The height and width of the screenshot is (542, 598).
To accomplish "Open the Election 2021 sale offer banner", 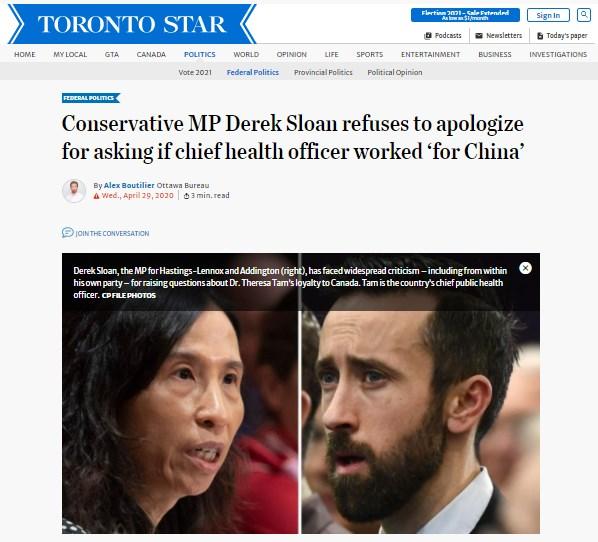I will pos(465,15).
